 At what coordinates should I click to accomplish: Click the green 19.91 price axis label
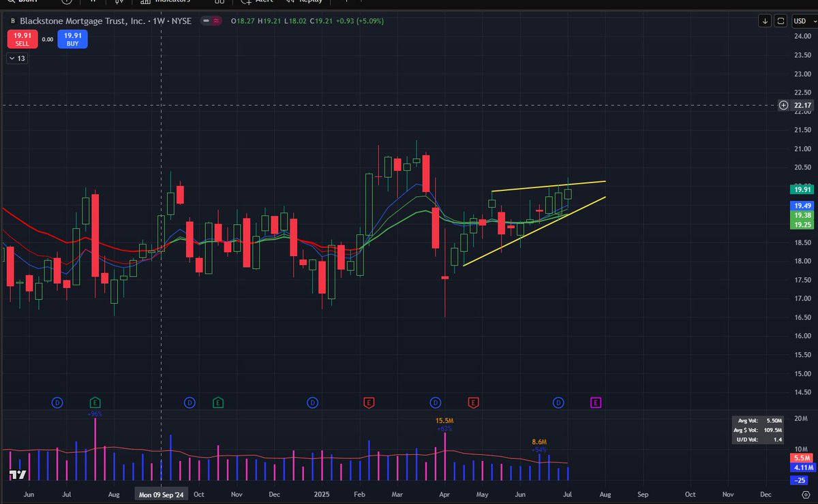point(801,190)
